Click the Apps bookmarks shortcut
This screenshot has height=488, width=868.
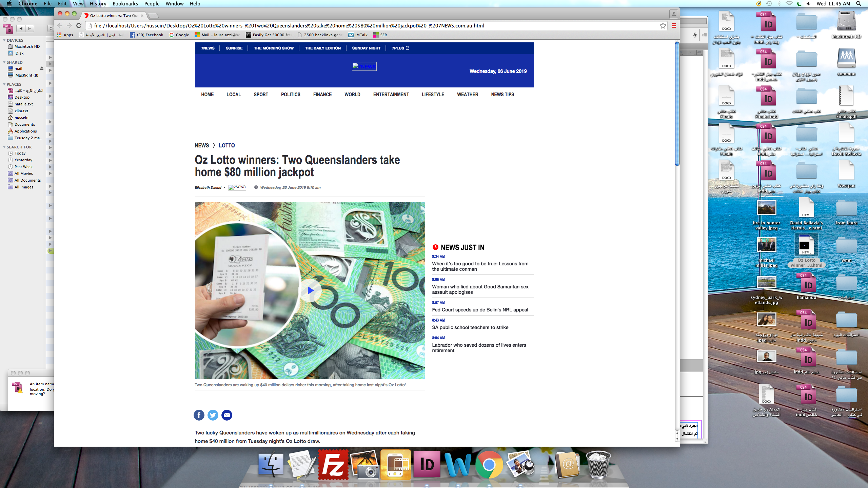coord(65,35)
